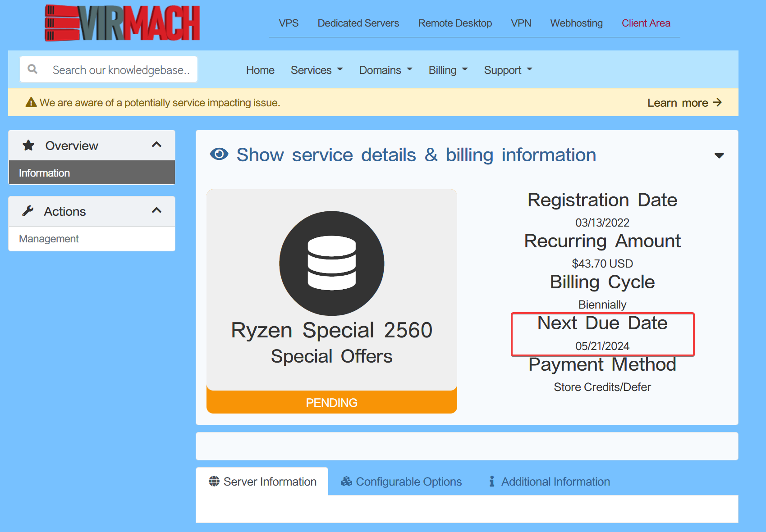Open Webhosting in top navigation
The height and width of the screenshot is (532, 766).
576,23
